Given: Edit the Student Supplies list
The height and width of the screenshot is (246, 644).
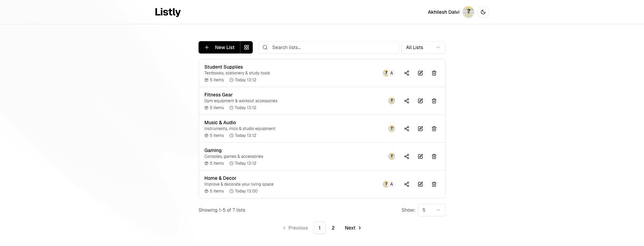Looking at the screenshot, I should coord(420,73).
